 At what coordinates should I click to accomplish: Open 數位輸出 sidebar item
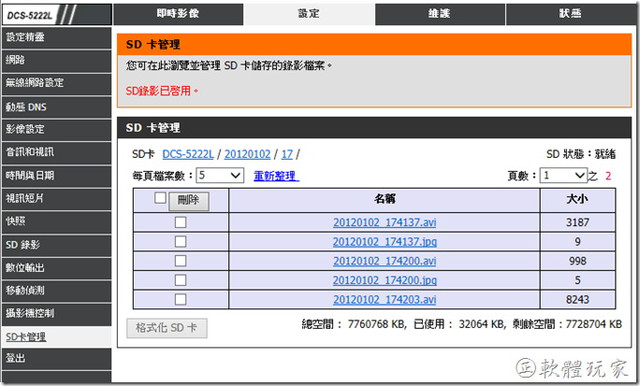pyautogui.click(x=56, y=268)
